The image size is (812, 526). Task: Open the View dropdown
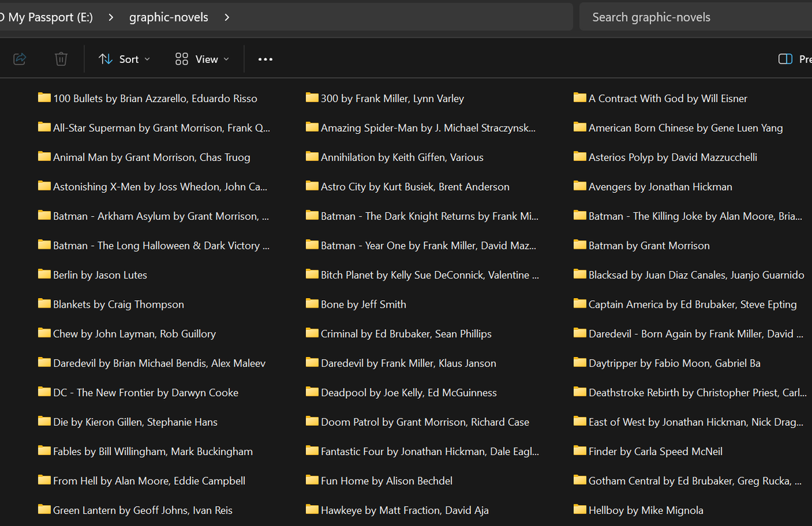click(202, 59)
